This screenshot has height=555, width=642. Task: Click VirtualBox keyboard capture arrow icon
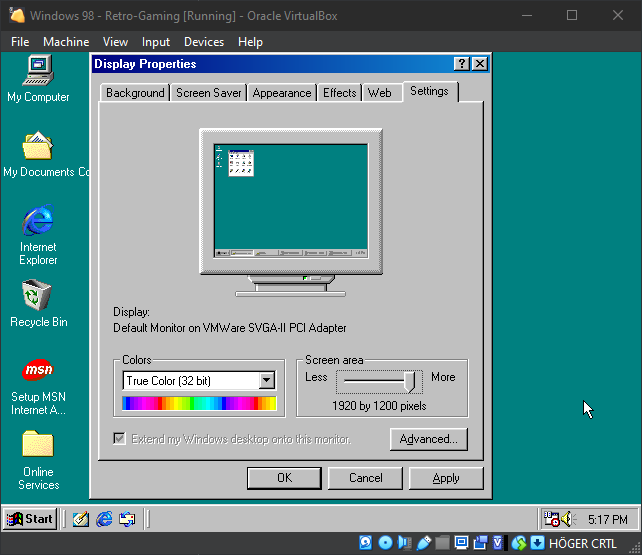click(x=538, y=543)
